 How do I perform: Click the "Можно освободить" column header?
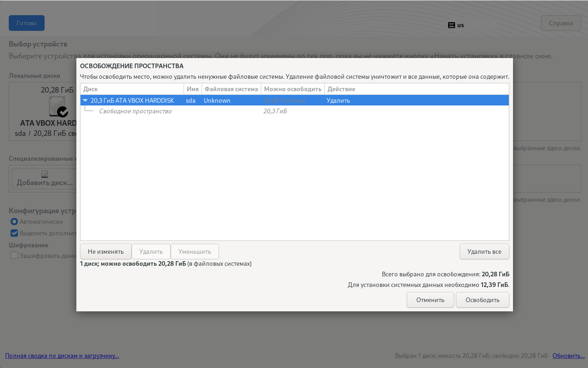coord(293,89)
